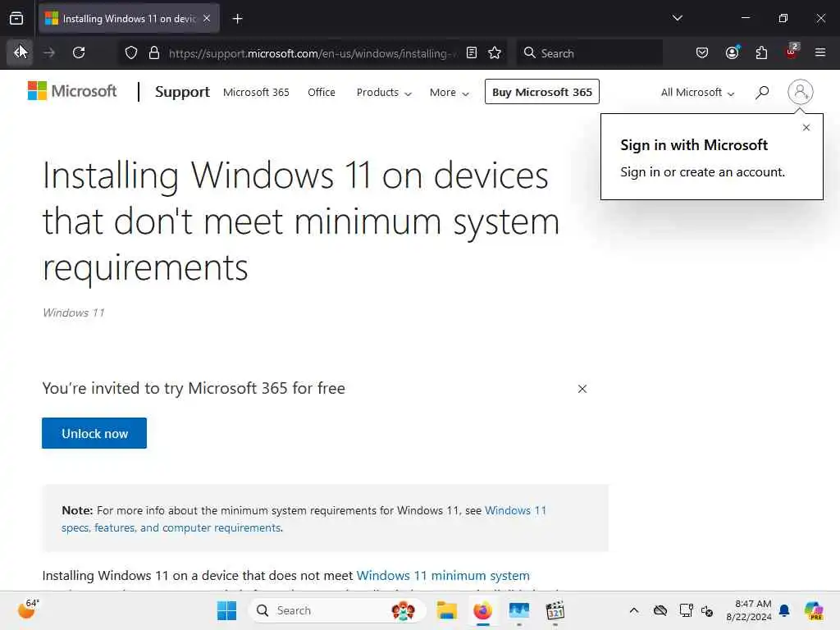Click the taskbar Search box

point(337,610)
